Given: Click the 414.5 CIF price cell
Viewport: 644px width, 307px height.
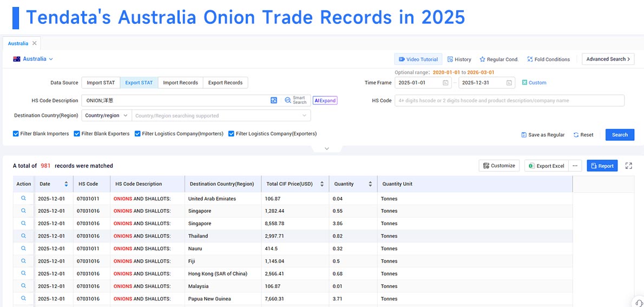Looking at the screenshot, I should click(295, 249).
